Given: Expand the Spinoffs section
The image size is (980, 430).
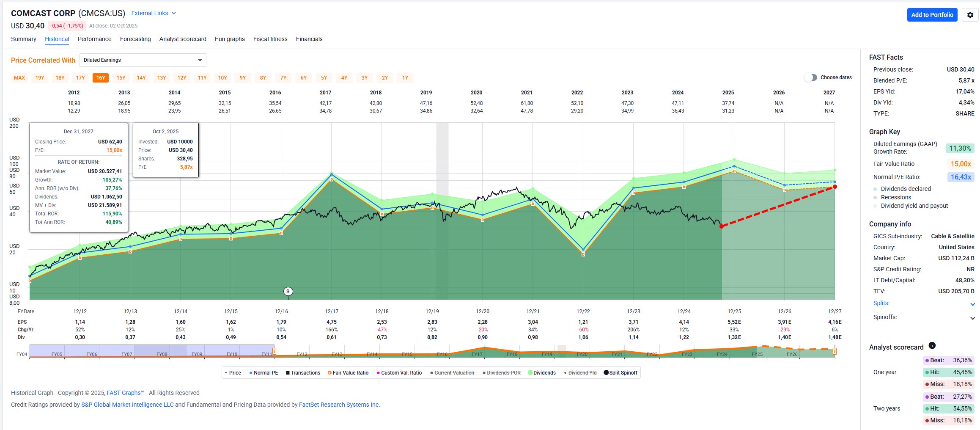Looking at the screenshot, I should tap(972, 318).
